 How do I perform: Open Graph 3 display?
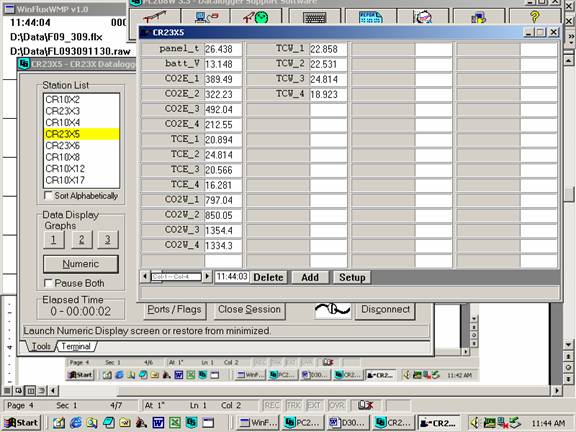tap(108, 240)
